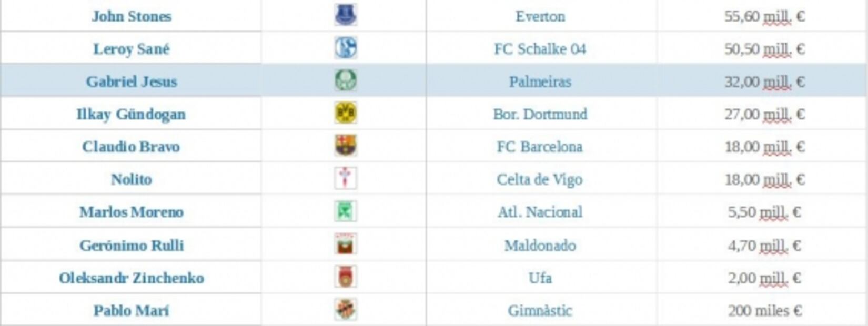Click the Celta de Vigo crest icon

[x=346, y=179]
